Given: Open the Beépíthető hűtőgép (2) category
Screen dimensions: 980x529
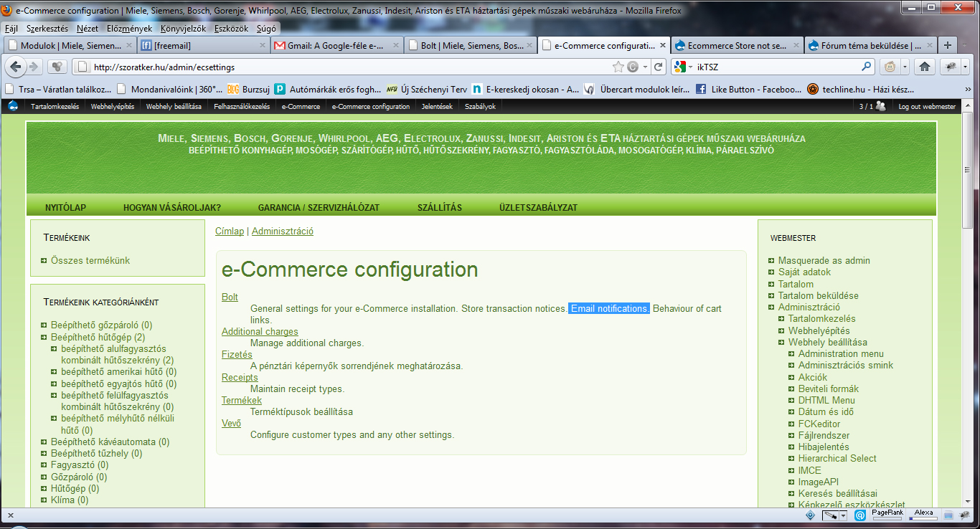Looking at the screenshot, I should click(x=98, y=337).
